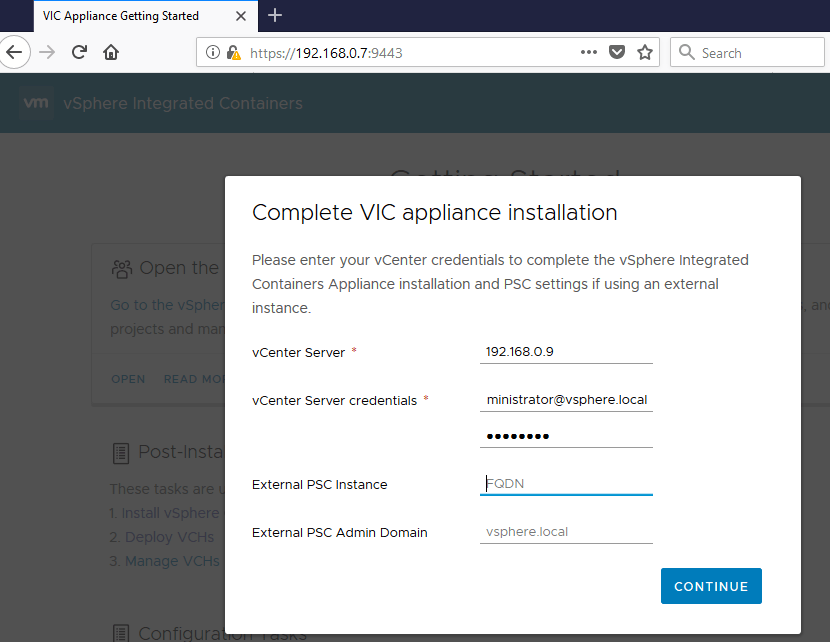The height and width of the screenshot is (642, 830).
Task: Click the users icon beside Open the
Action: 122,269
